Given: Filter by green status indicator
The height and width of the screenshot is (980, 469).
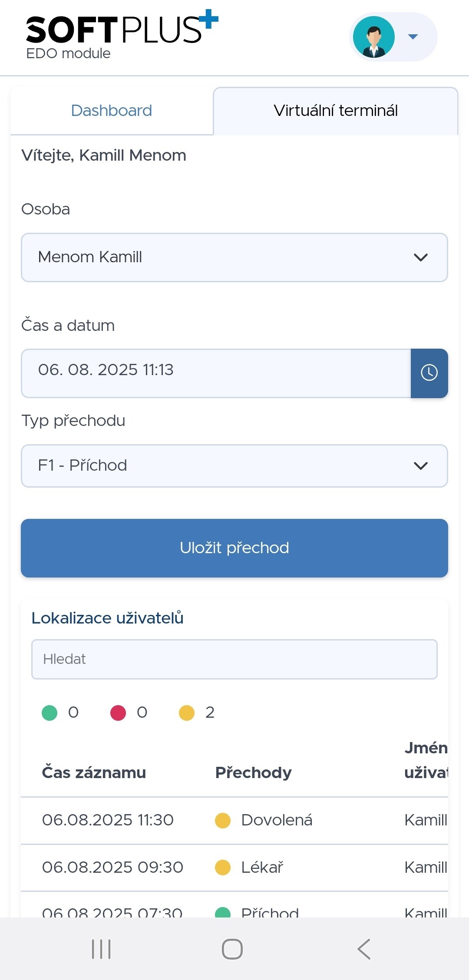Looking at the screenshot, I should 50,713.
